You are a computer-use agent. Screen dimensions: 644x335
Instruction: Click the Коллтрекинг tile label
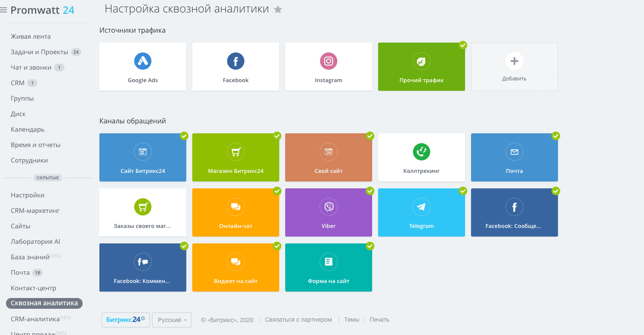coord(422,171)
